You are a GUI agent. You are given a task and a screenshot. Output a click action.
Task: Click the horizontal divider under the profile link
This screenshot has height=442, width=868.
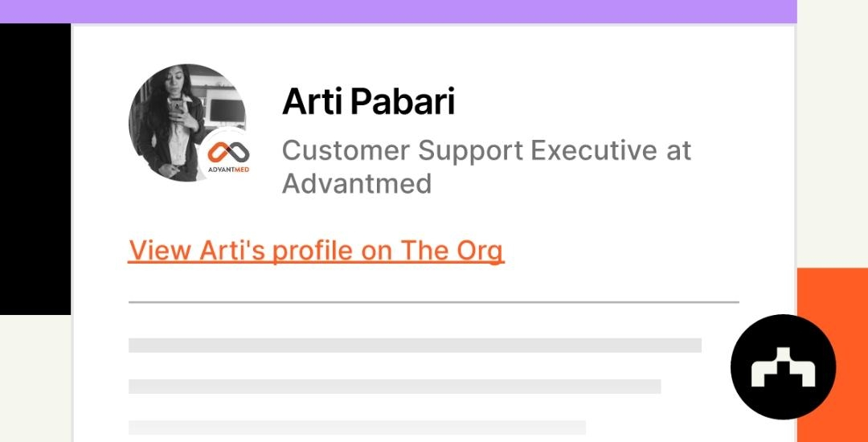click(433, 302)
